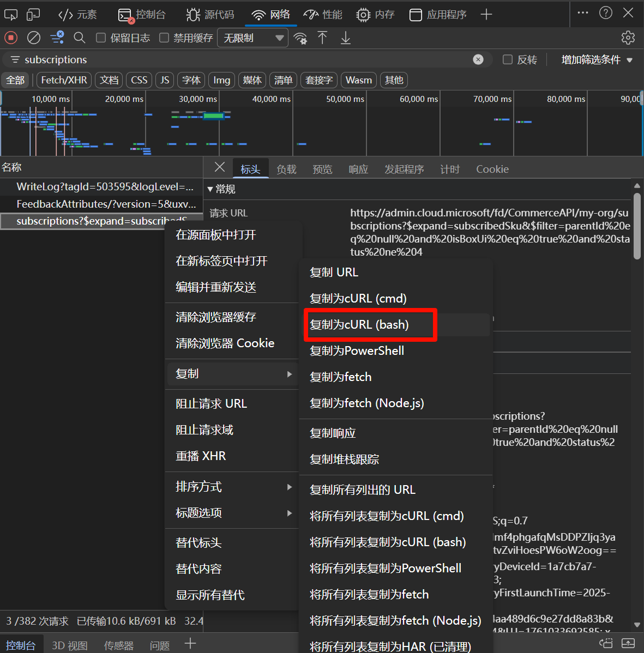644x653 pixels.
Task: Switch to the 响应 tab
Action: 358,170
